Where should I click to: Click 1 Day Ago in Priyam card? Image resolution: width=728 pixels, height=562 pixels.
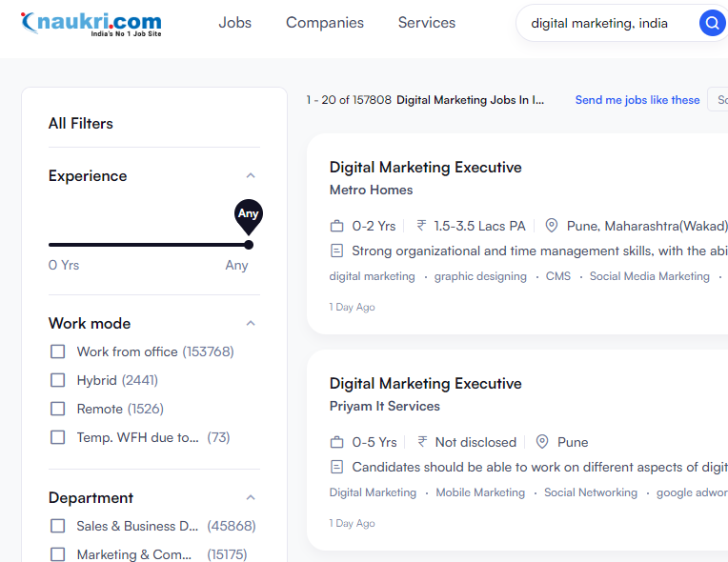[352, 524]
